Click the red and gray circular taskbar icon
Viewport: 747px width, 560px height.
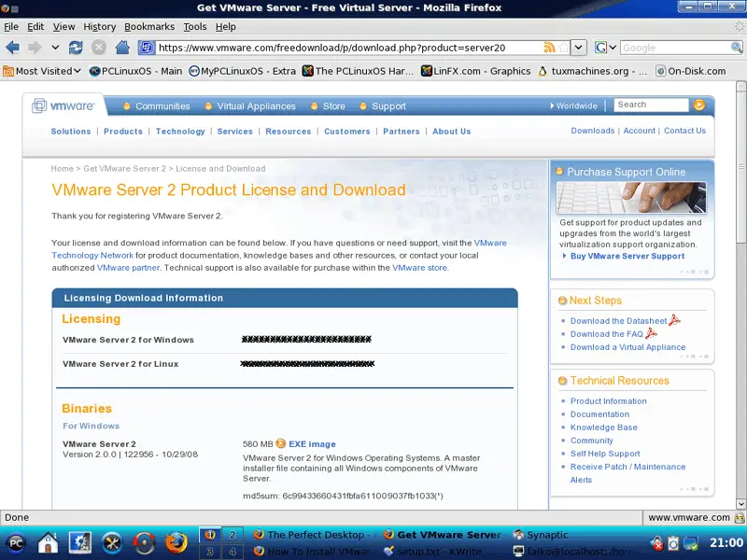tap(144, 543)
